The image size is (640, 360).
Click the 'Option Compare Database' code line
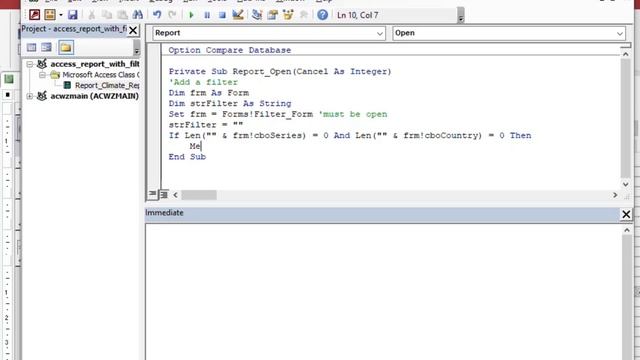click(230, 50)
